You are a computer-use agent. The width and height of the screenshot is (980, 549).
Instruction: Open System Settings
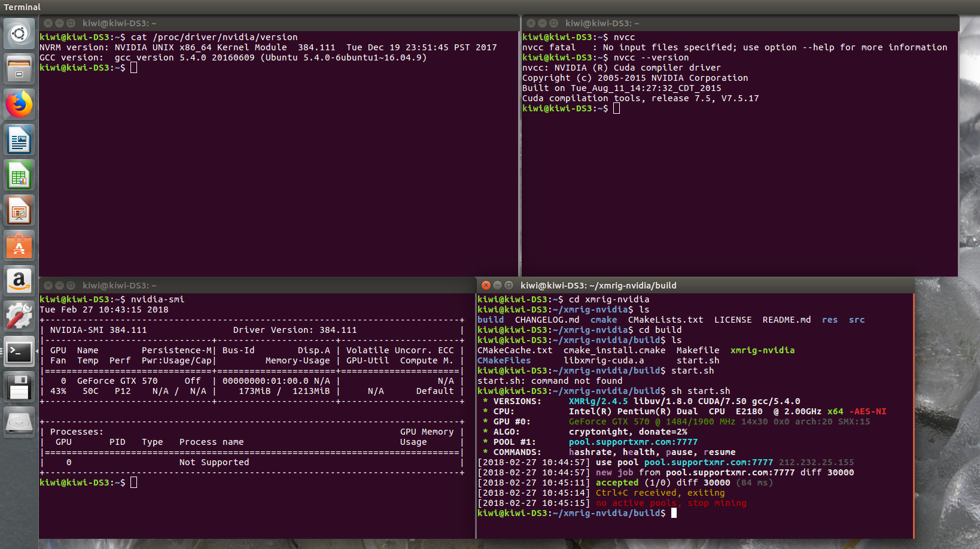pyautogui.click(x=19, y=316)
